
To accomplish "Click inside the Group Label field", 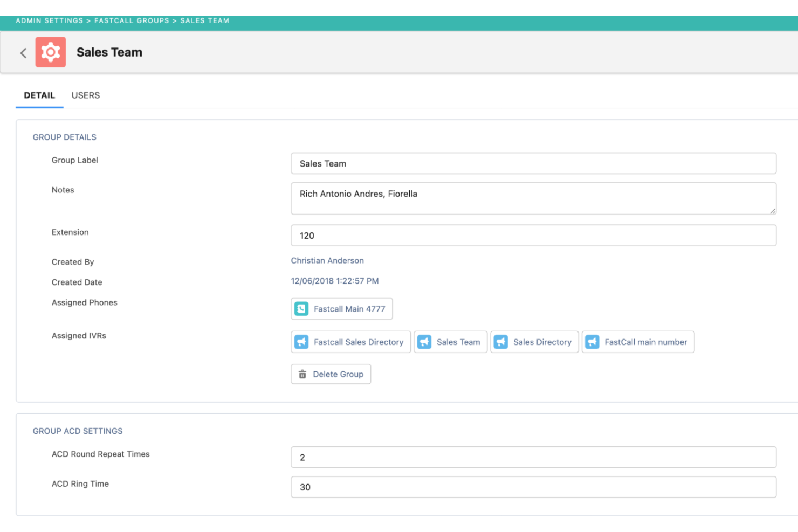I will click(x=533, y=163).
